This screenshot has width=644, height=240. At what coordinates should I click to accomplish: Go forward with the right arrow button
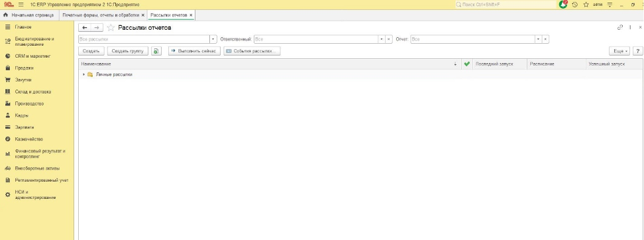(x=97, y=28)
